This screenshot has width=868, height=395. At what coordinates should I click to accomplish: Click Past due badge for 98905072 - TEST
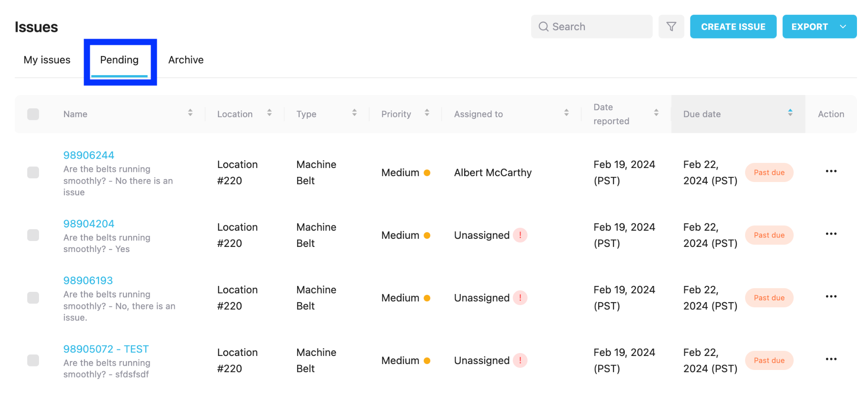point(769,361)
